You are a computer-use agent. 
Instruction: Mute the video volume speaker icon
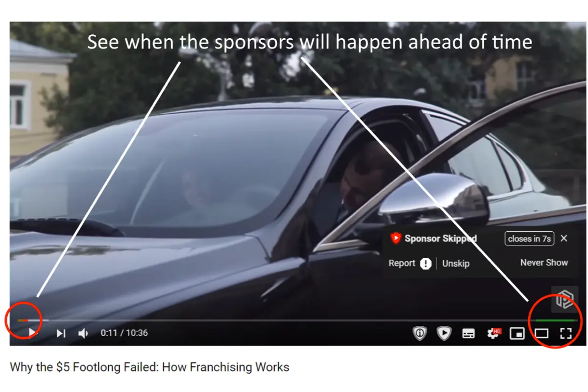[x=83, y=333]
